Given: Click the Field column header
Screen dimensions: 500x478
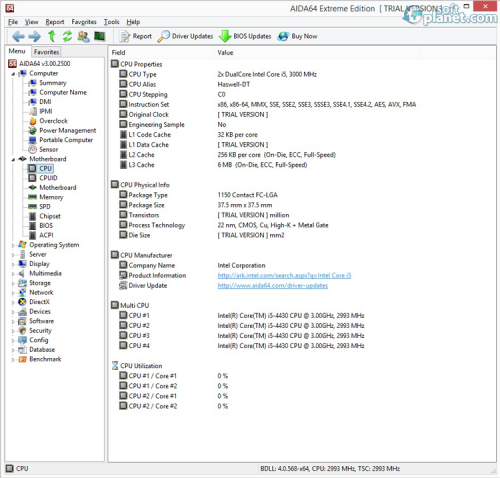Looking at the screenshot, I should 162,53.
